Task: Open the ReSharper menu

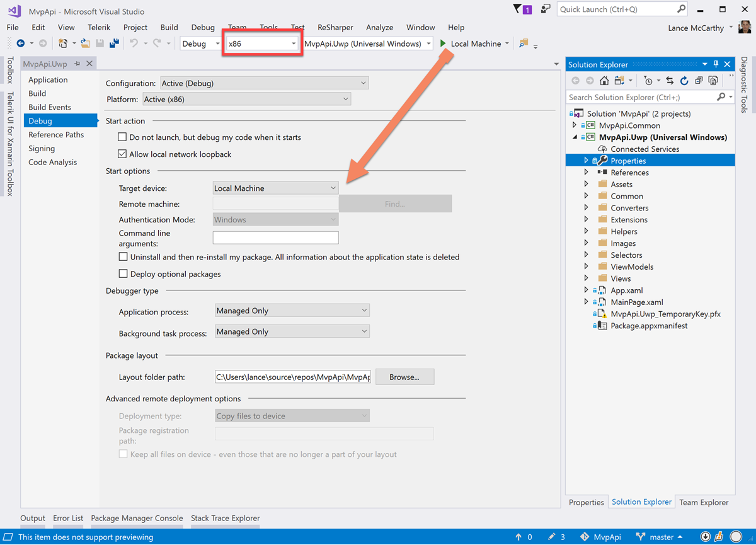Action: click(x=335, y=28)
